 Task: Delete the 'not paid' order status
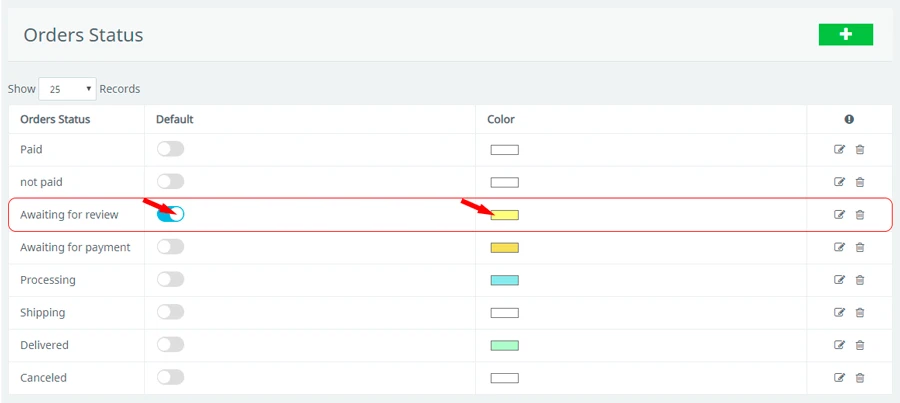pyautogui.click(x=860, y=182)
